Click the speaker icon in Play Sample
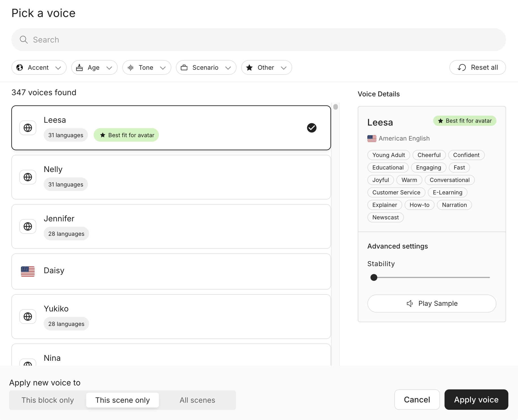The width and height of the screenshot is (518, 420). pos(410,304)
